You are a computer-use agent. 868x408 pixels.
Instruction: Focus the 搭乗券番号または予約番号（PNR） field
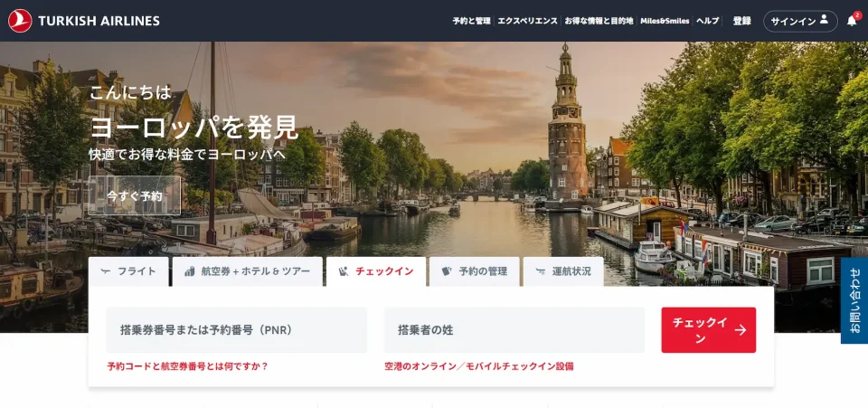coord(236,330)
